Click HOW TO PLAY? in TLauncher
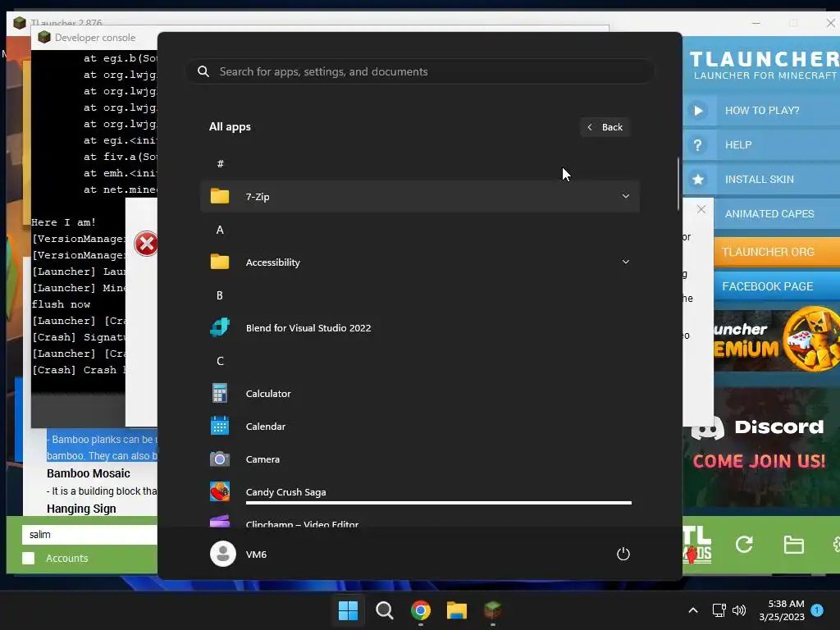This screenshot has height=630, width=840. click(x=761, y=111)
